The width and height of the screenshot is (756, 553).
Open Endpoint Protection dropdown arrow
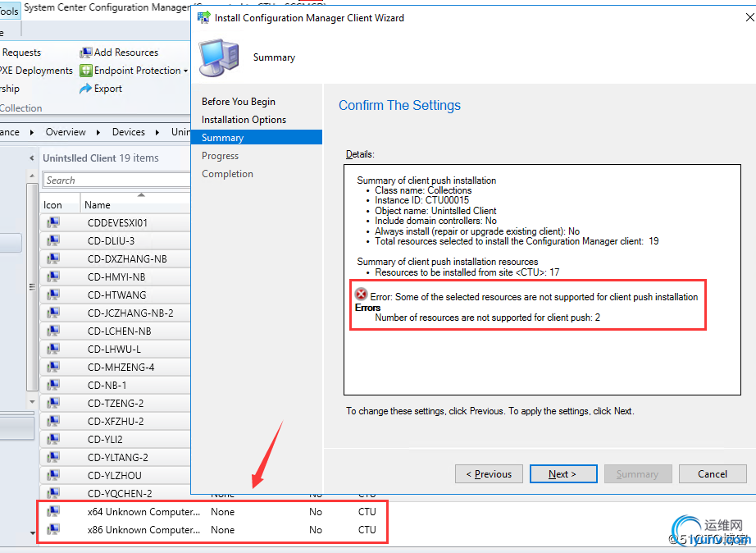click(185, 71)
